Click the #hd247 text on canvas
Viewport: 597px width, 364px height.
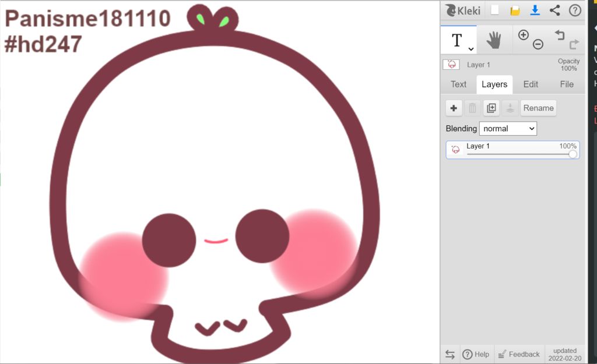click(x=43, y=44)
